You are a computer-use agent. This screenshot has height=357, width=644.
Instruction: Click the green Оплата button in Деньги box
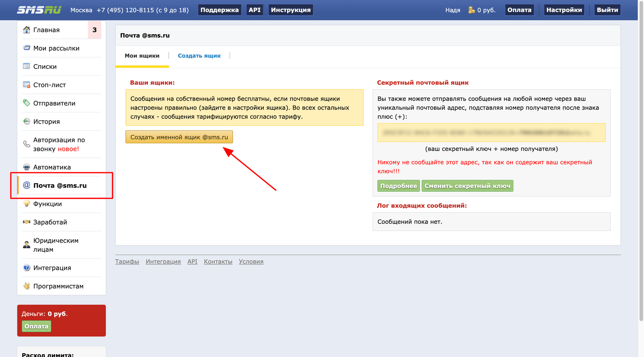[36, 326]
